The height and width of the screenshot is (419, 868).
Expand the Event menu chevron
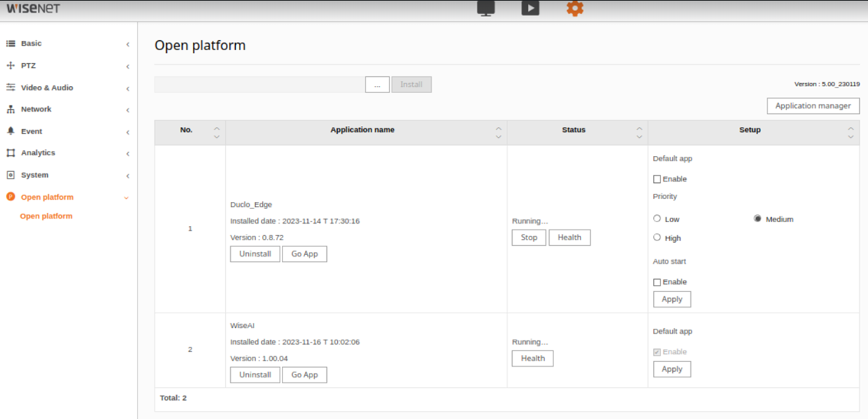click(127, 133)
